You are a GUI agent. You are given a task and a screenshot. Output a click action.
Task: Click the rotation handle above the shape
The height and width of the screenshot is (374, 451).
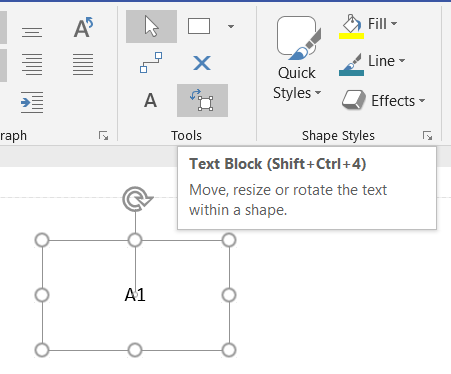click(137, 199)
